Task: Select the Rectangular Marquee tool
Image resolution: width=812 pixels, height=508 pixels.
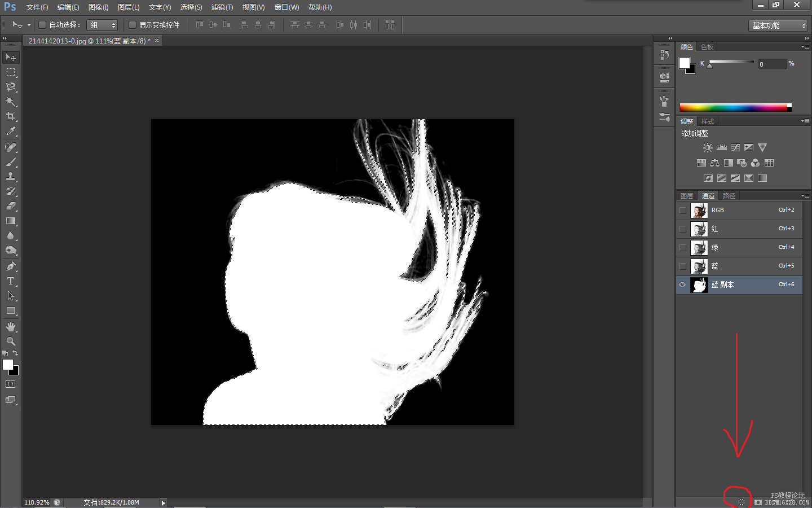Action: (x=11, y=72)
